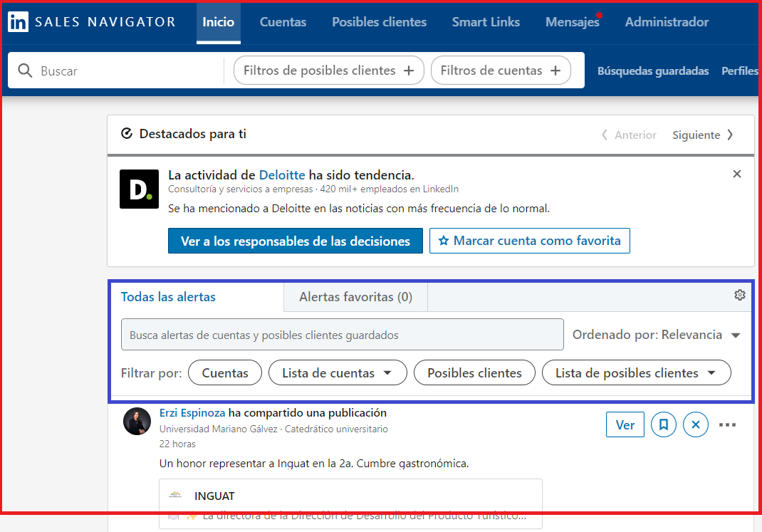
Task: Open the Administrador menu
Action: [667, 22]
